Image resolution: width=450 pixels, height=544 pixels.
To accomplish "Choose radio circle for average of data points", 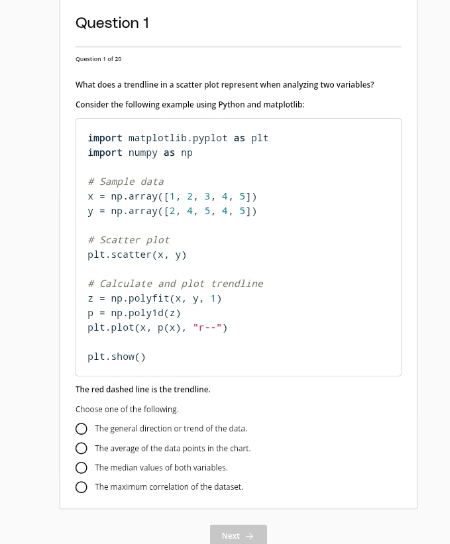I will pyautogui.click(x=81, y=448).
